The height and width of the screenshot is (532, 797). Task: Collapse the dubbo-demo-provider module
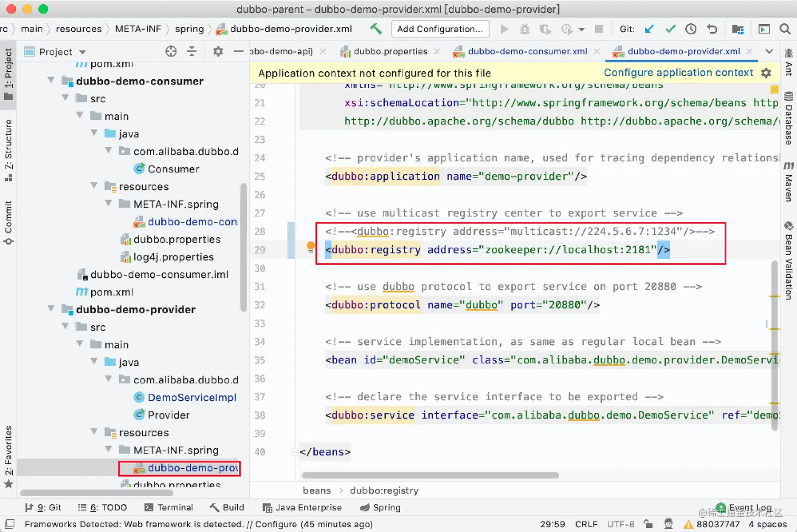(x=51, y=308)
